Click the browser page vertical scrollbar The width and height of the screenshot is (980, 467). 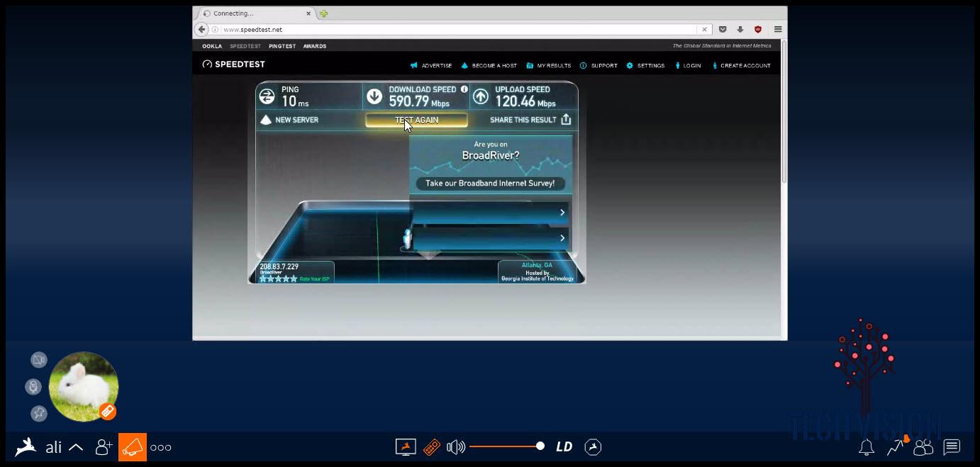click(x=784, y=113)
